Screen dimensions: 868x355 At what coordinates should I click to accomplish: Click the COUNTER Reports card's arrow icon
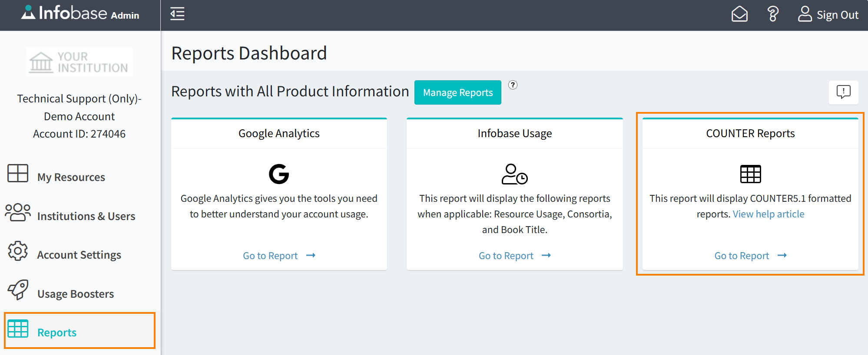pyautogui.click(x=782, y=256)
